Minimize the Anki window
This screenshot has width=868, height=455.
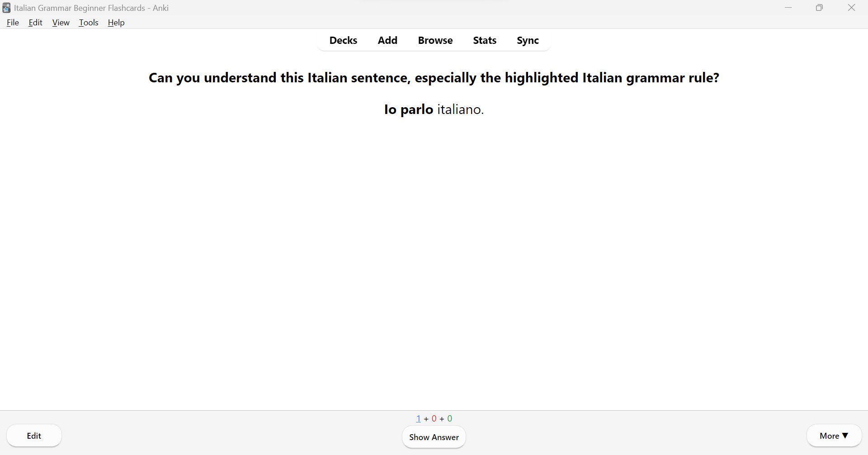pos(788,8)
